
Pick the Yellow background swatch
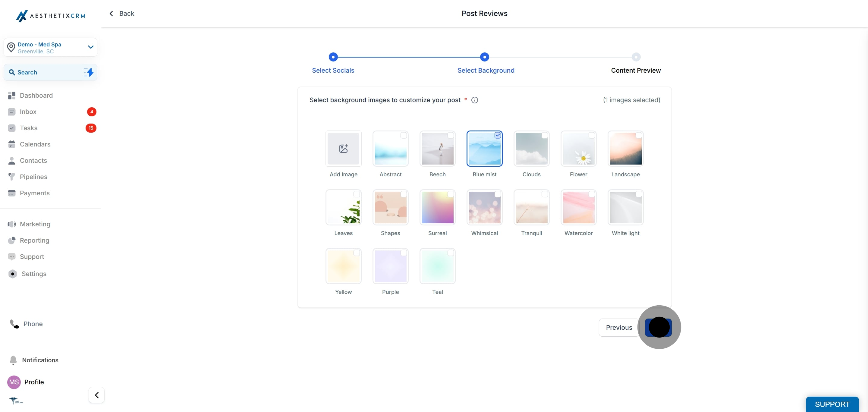click(x=343, y=266)
